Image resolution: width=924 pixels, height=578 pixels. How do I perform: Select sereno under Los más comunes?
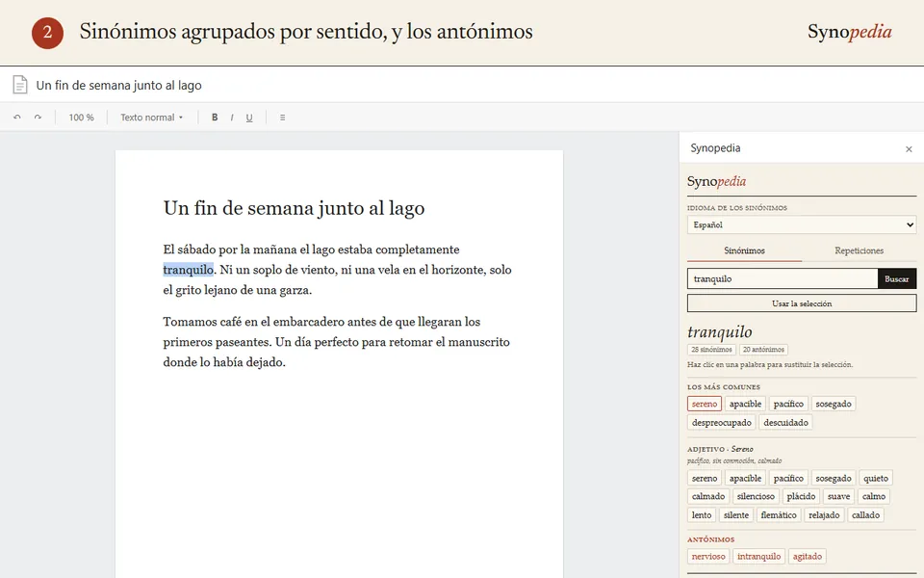pyautogui.click(x=705, y=404)
